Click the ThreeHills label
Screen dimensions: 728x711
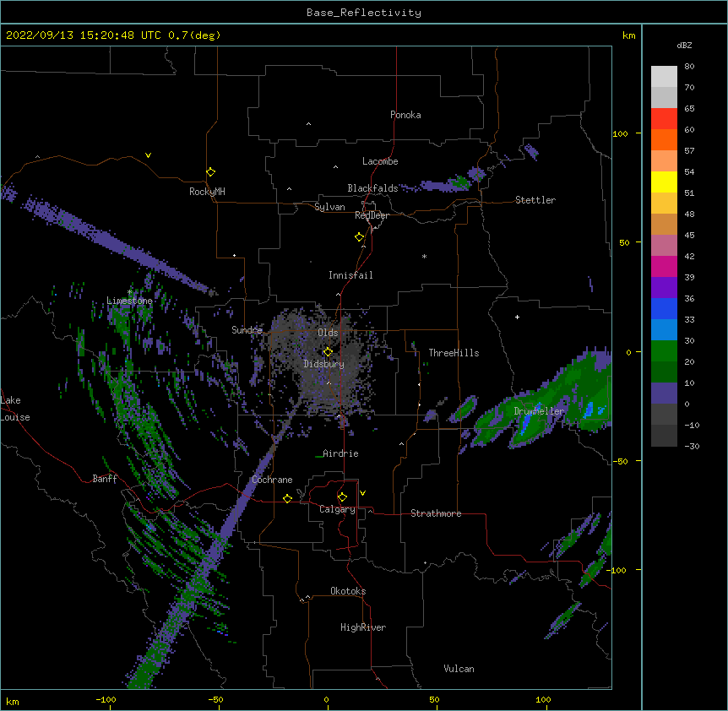[454, 353]
